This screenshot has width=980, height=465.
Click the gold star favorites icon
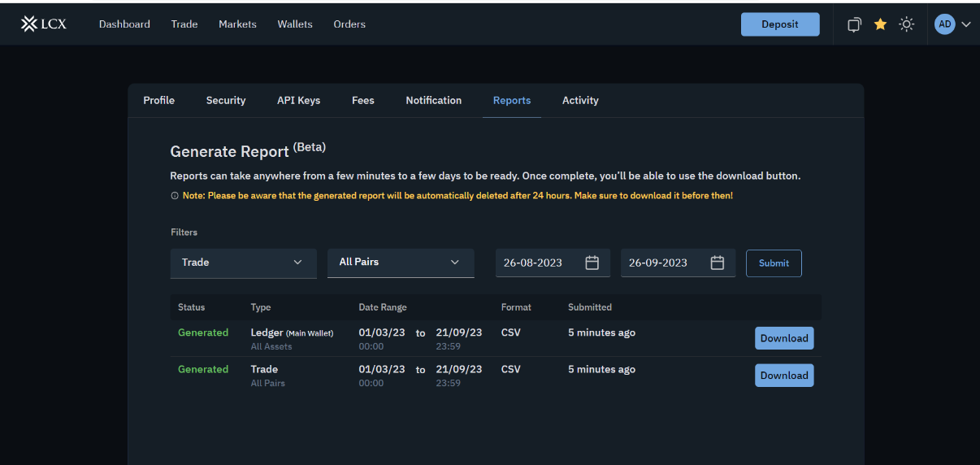coord(880,24)
